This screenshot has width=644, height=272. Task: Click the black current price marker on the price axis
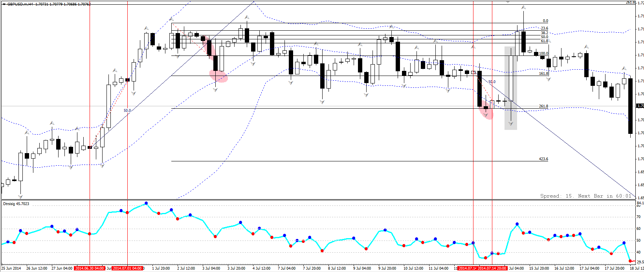640,106
